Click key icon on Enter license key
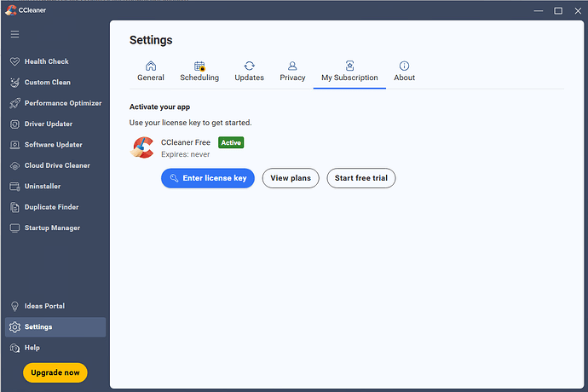Image resolution: width=588 pixels, height=392 pixels. coord(174,178)
